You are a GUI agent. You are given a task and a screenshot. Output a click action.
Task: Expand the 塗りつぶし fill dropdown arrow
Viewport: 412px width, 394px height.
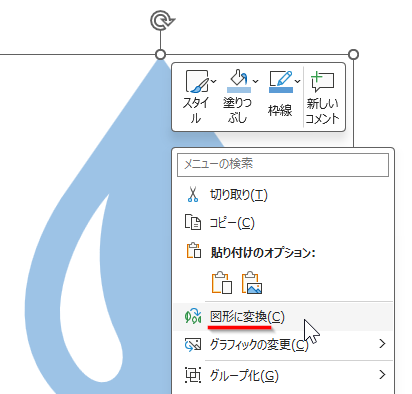pyautogui.click(x=256, y=81)
